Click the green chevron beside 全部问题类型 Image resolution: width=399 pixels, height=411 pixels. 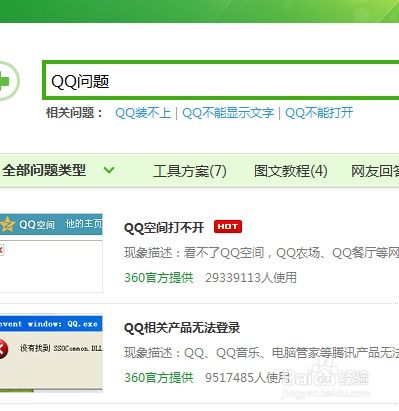pyautogui.click(x=109, y=170)
